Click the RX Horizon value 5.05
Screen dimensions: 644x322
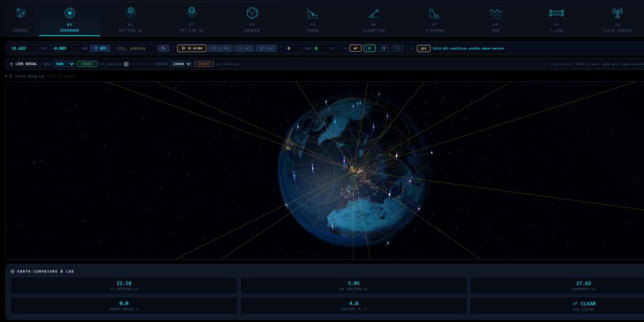tap(354, 283)
